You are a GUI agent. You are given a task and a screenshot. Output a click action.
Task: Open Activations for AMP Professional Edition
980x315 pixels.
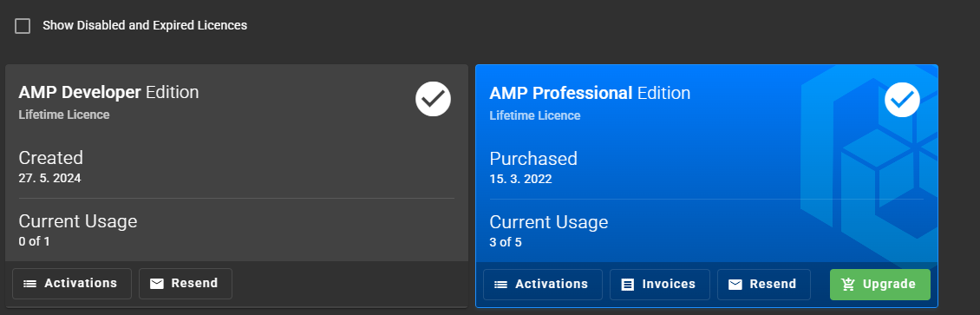point(543,285)
